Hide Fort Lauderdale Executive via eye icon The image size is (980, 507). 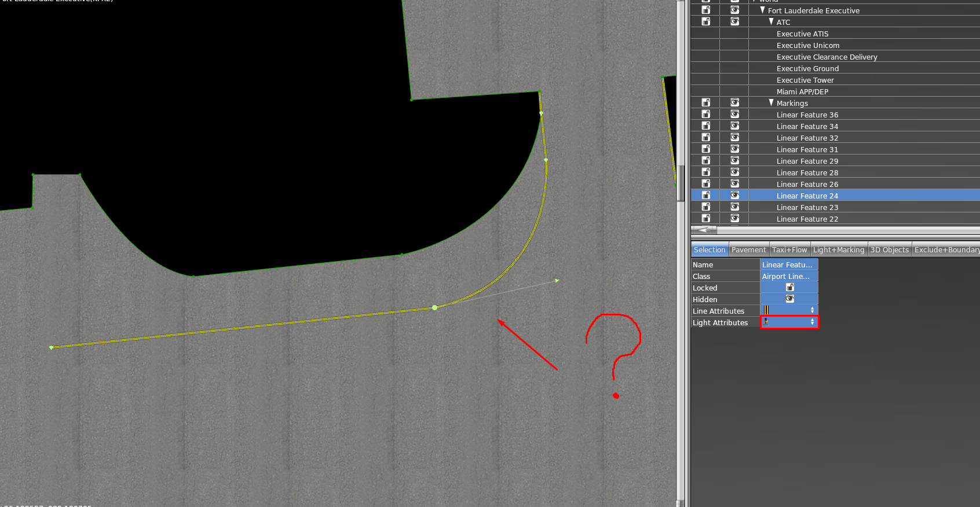pyautogui.click(x=734, y=10)
